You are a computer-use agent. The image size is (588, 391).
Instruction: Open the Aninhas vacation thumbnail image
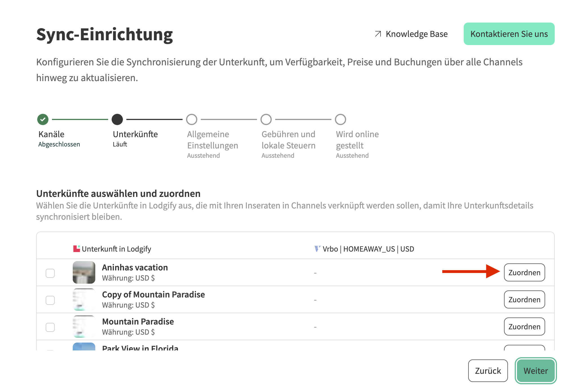[x=84, y=272]
